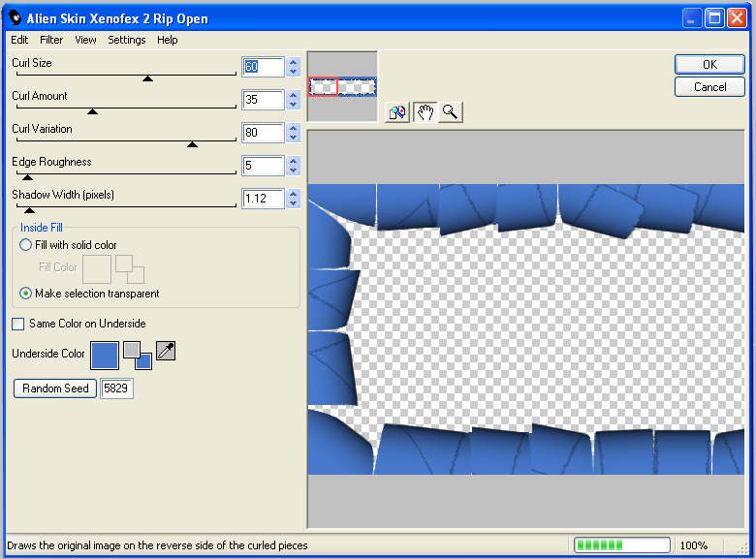Viewport: 756px width, 559px height.
Task: Click the green progress bar
Action: [x=622, y=545]
